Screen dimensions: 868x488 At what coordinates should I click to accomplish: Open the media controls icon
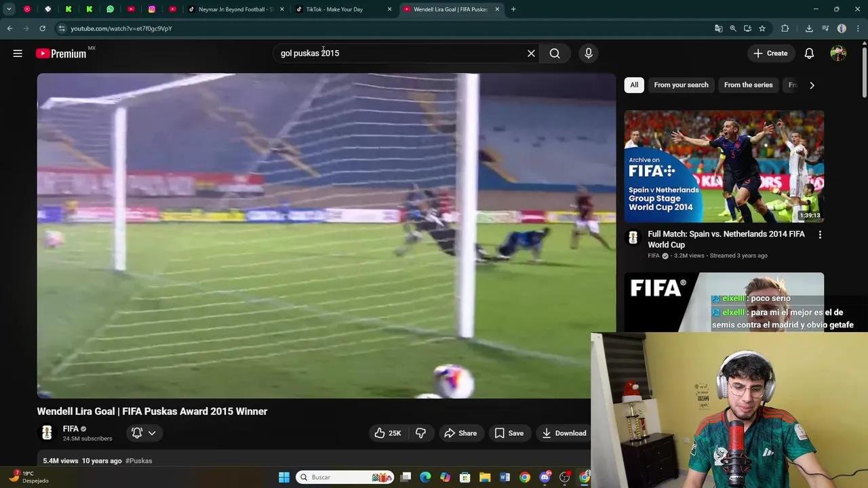tap(825, 28)
